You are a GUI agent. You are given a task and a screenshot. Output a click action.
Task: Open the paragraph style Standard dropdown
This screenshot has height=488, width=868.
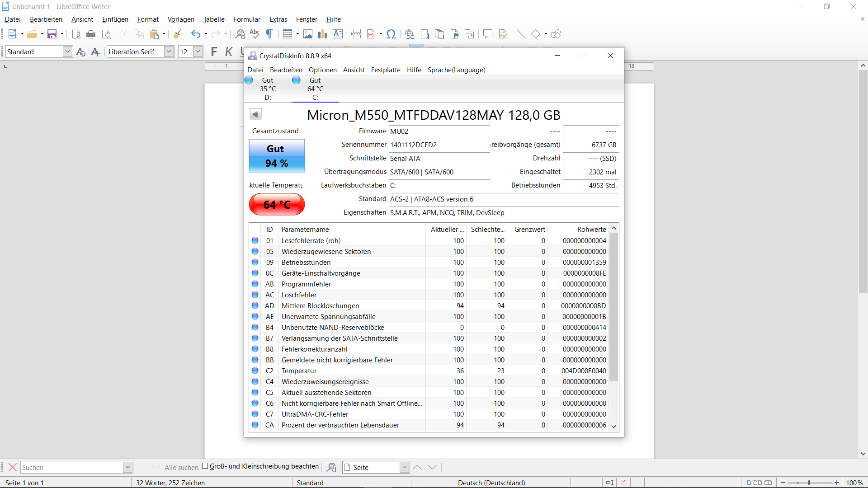pyautogui.click(x=67, y=52)
